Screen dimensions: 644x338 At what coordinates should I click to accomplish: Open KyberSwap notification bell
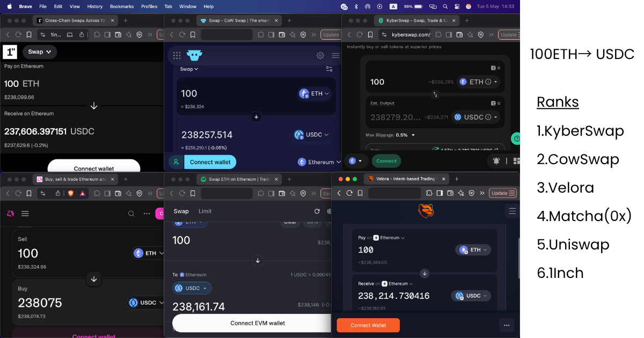coord(496,160)
